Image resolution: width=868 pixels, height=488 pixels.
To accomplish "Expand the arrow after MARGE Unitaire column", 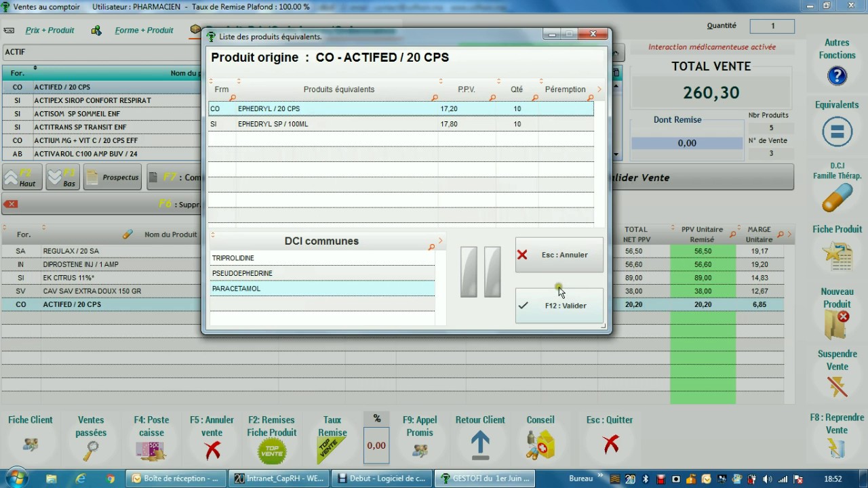I will pos(790,235).
